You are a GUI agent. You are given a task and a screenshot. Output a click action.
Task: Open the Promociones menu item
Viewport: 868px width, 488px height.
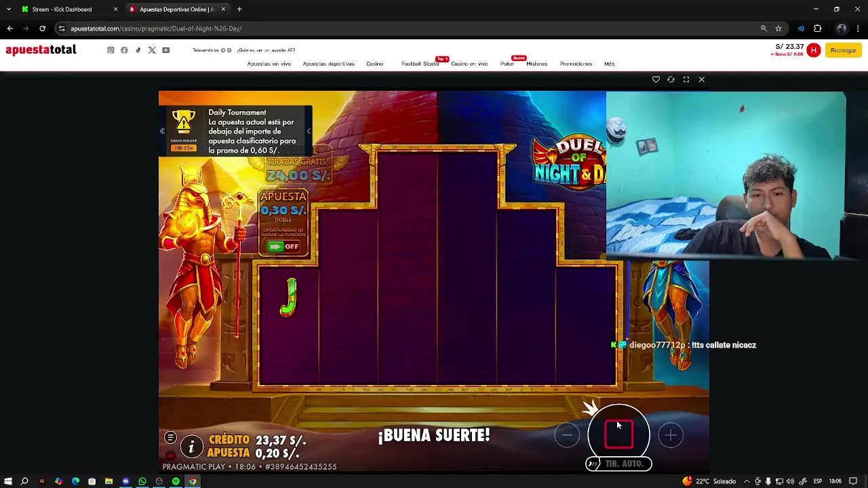tap(576, 64)
